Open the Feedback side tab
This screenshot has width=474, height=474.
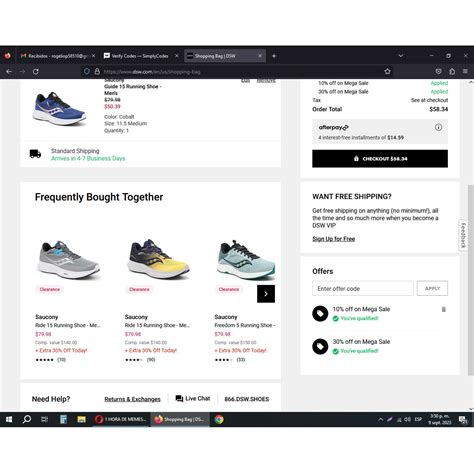463,235
